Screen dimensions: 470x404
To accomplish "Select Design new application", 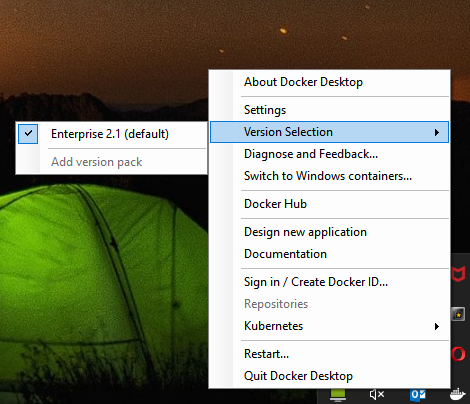I will (x=329, y=232).
